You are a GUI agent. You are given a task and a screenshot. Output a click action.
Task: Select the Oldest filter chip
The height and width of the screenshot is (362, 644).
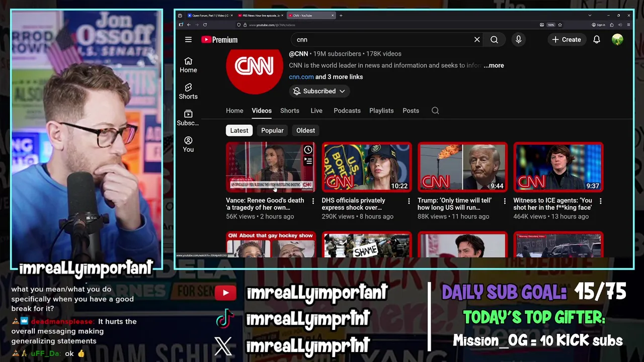pyautogui.click(x=305, y=130)
